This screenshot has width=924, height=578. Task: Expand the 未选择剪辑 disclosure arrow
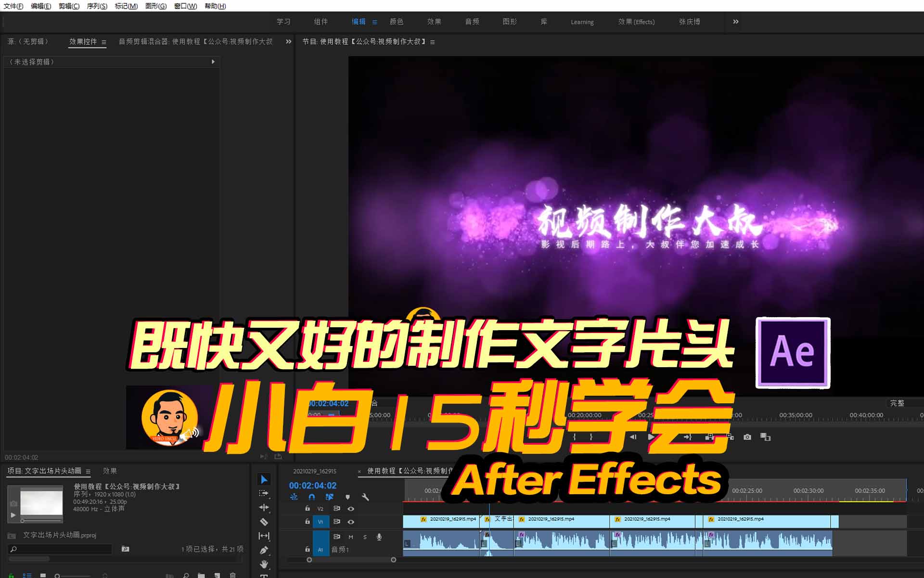coord(213,62)
